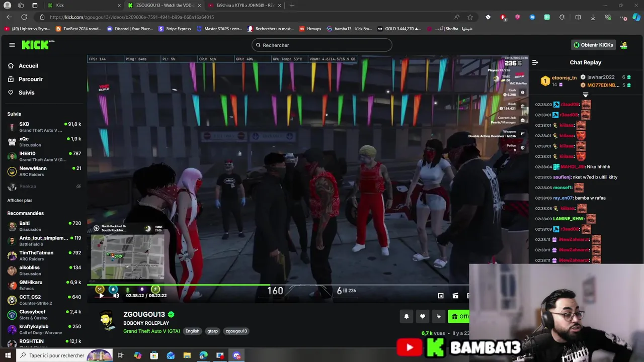Play the VOD video

(x=102, y=296)
